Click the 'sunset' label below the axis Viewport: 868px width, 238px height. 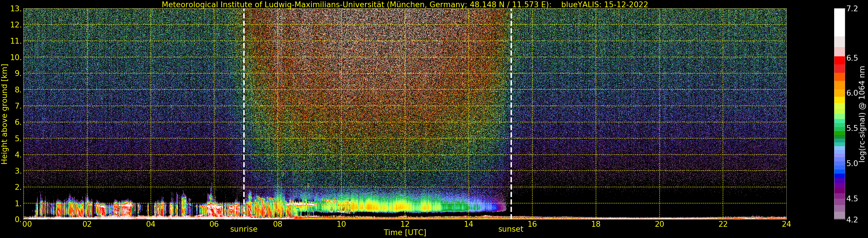(511, 229)
